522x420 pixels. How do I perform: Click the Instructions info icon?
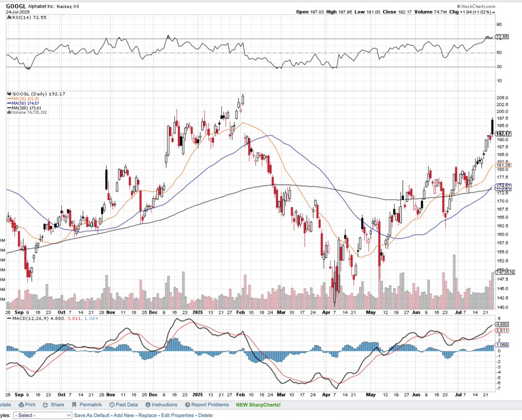click(x=147, y=405)
